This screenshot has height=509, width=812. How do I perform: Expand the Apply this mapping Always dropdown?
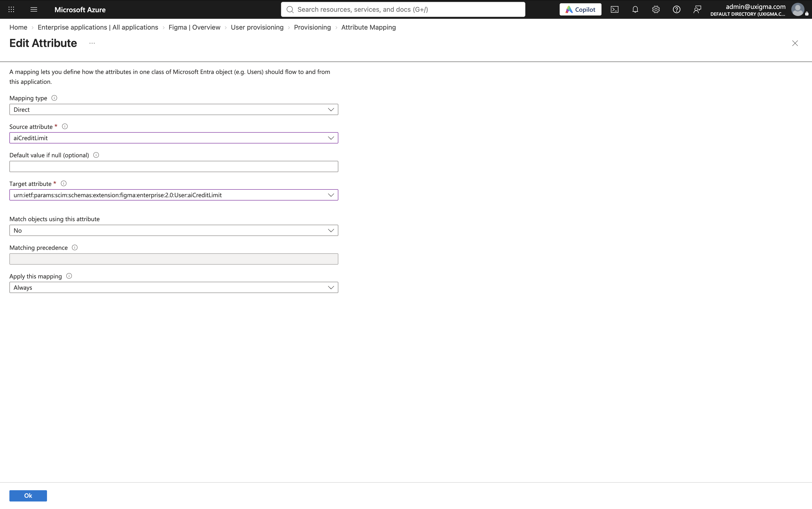pyautogui.click(x=174, y=288)
